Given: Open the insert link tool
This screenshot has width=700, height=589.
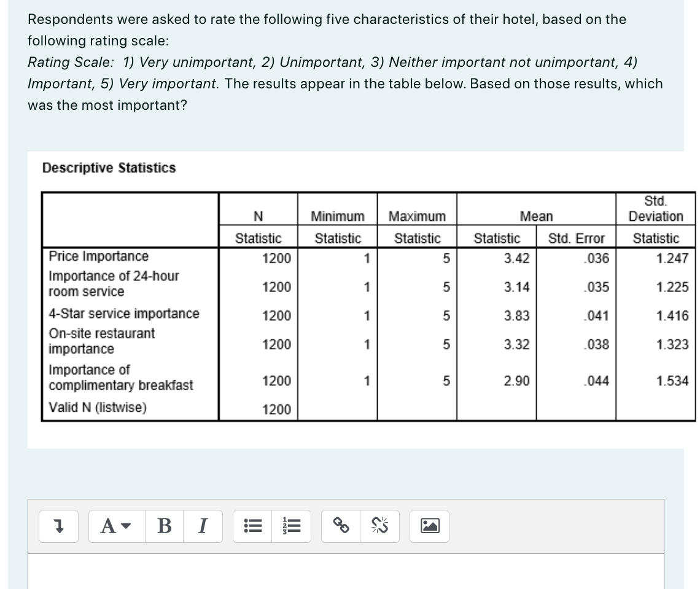Looking at the screenshot, I should point(341,526).
